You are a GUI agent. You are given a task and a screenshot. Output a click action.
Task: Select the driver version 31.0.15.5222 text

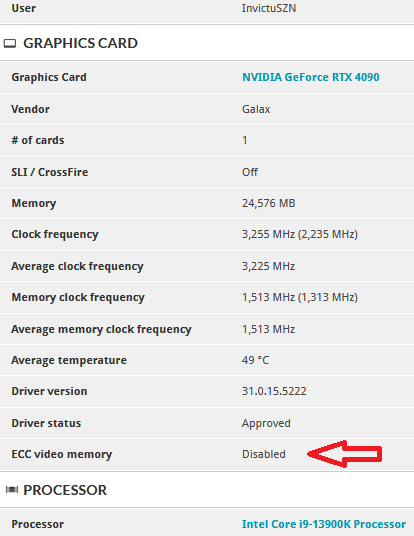tap(274, 391)
